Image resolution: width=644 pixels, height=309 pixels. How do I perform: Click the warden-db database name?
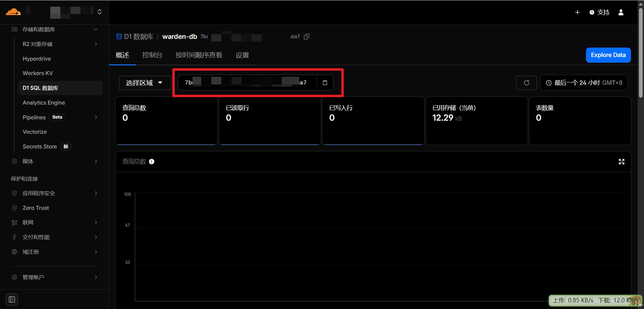coord(180,37)
